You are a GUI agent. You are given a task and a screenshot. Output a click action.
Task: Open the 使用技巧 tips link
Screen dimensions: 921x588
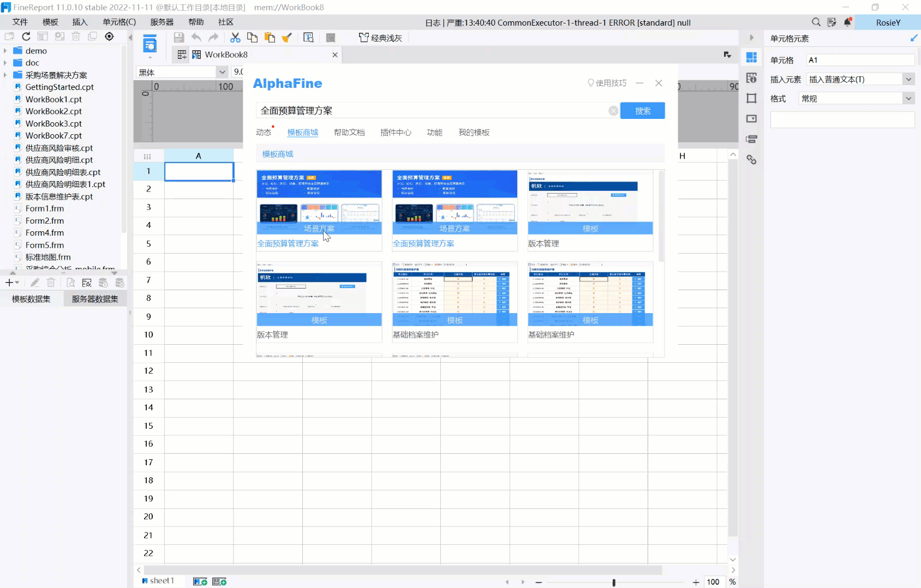point(607,83)
